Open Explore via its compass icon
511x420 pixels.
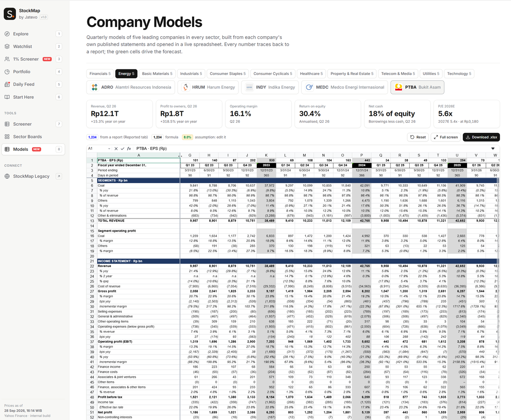(x=7, y=34)
